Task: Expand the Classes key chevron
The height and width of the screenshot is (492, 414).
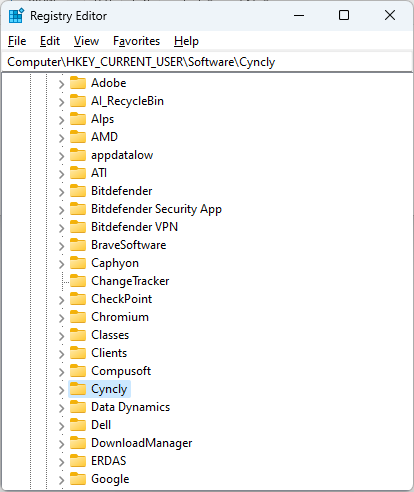Action: coord(61,336)
